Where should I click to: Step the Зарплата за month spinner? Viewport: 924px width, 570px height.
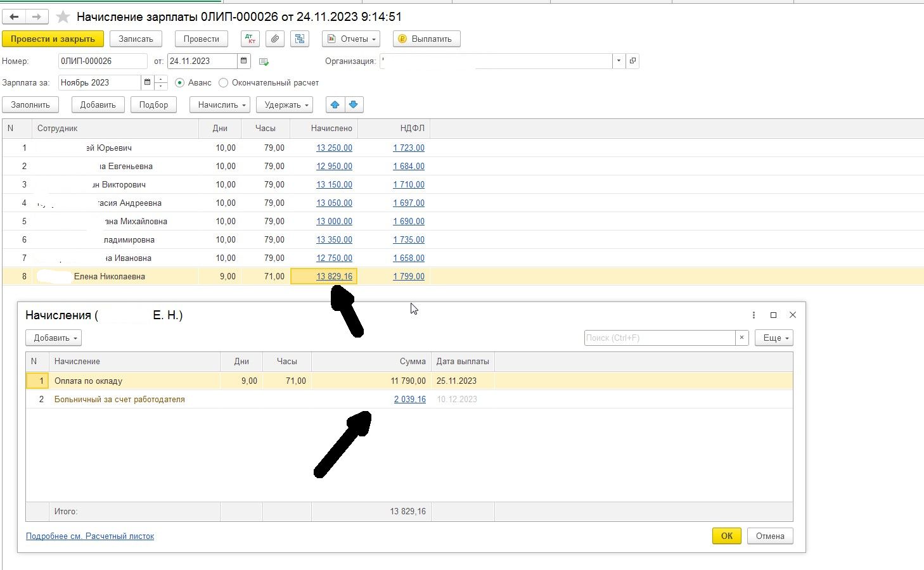pos(161,82)
